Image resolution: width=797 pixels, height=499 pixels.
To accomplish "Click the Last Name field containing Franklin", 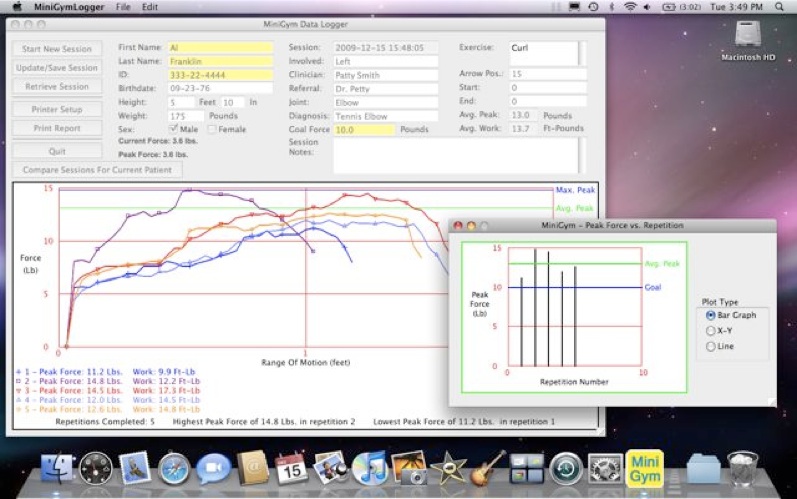I will [221, 61].
